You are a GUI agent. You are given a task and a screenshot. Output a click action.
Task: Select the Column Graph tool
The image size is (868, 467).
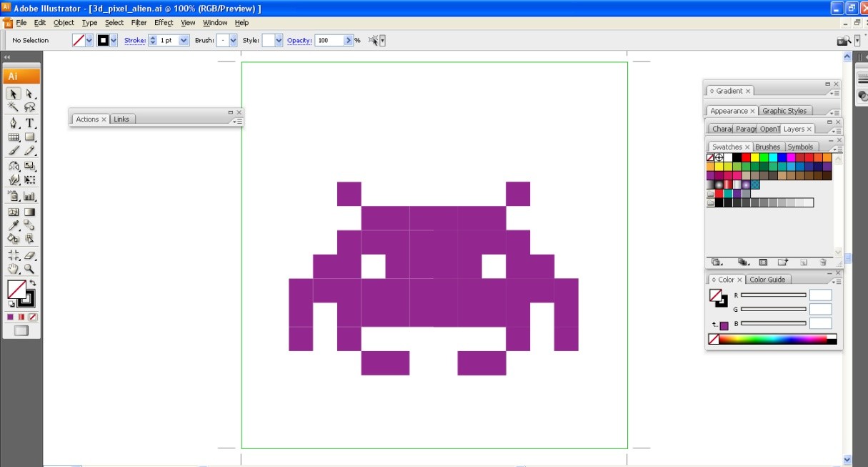pyautogui.click(x=30, y=196)
